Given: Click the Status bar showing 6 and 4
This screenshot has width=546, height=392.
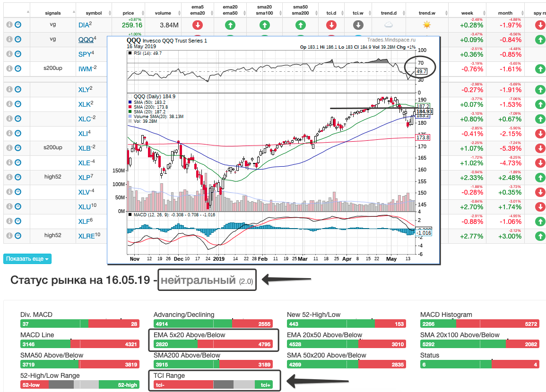Looking at the screenshot, I should (x=480, y=365).
